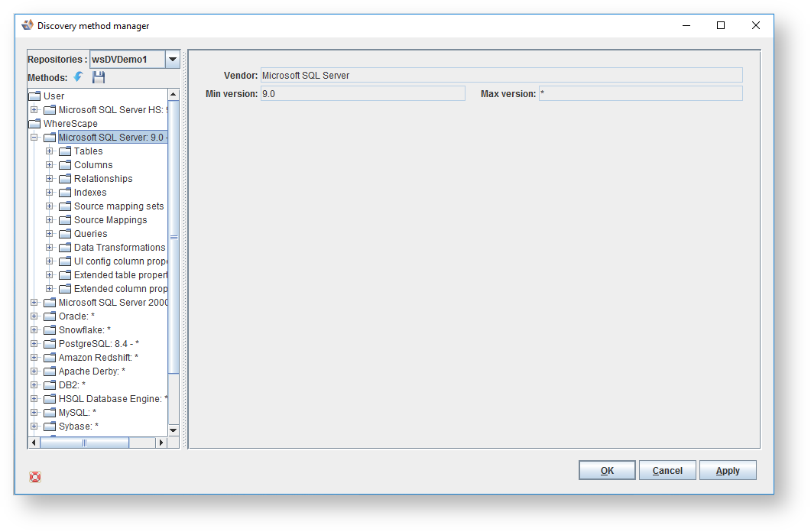Viewport: 811px width, 532px height.
Task: Expand the Indexes node
Action: (49, 193)
